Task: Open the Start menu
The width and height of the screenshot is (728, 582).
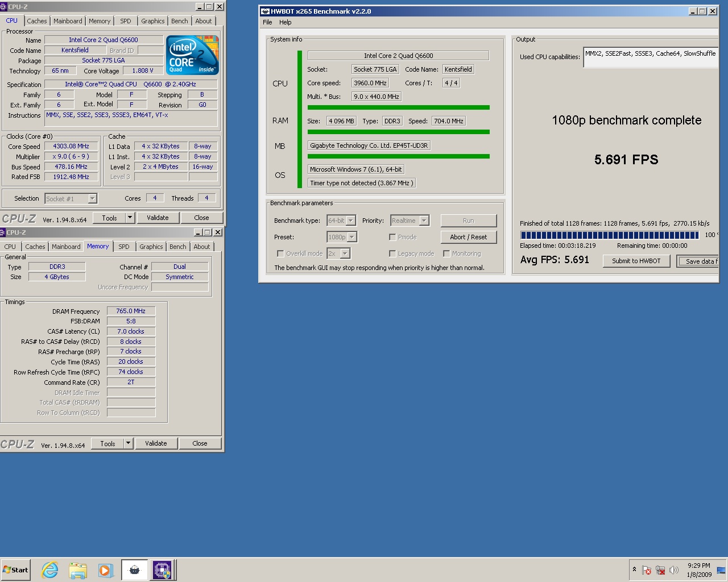Action: [16, 570]
